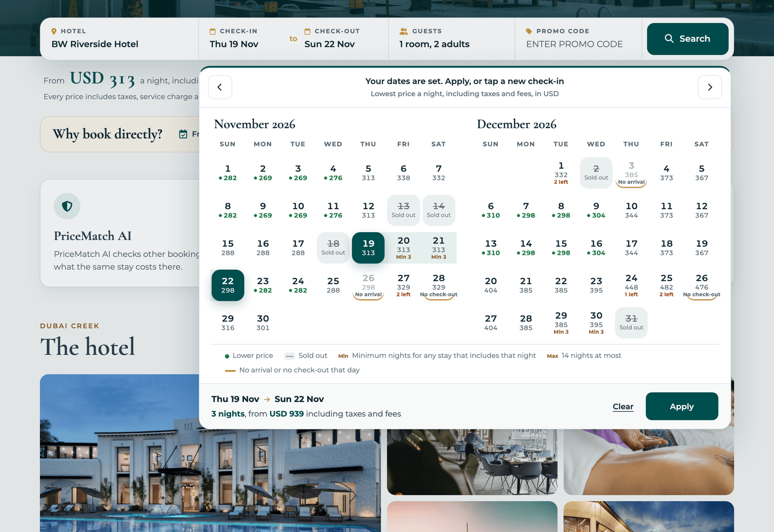Image resolution: width=774 pixels, height=532 pixels.
Task: Open the spa massage photo thumbnail
Action: click(649, 462)
